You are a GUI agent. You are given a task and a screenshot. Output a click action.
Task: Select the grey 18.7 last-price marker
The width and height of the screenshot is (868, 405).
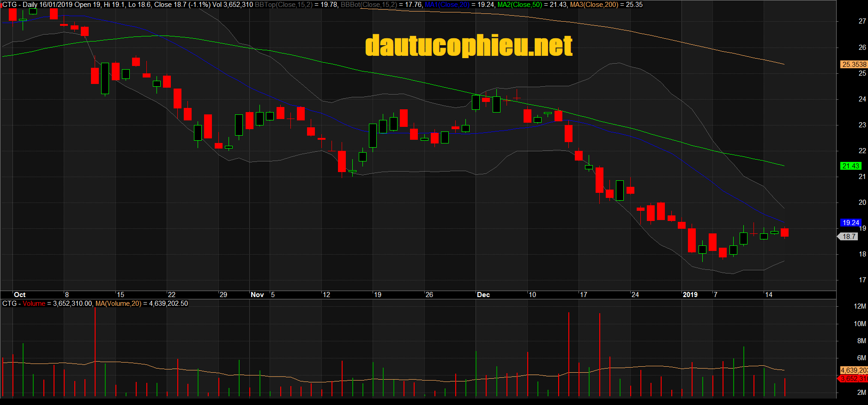849,237
